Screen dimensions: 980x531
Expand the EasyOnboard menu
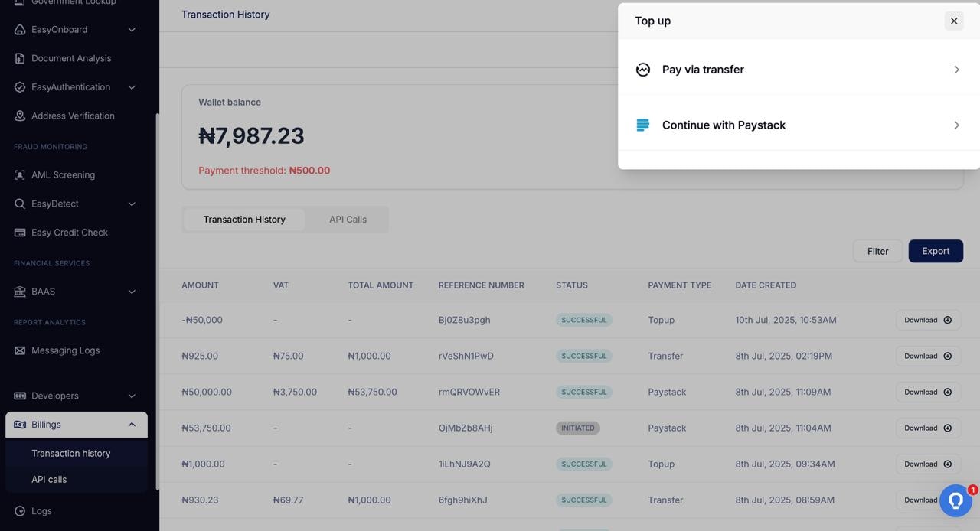click(x=131, y=29)
